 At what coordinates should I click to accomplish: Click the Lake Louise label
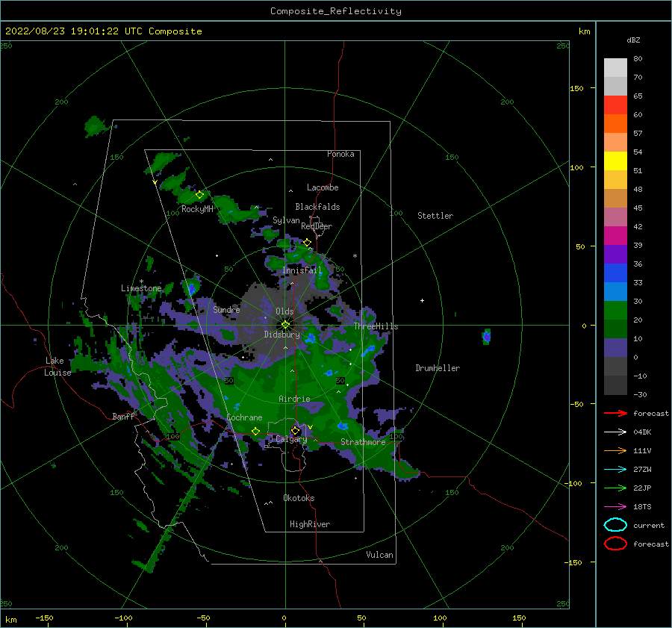click(x=57, y=367)
